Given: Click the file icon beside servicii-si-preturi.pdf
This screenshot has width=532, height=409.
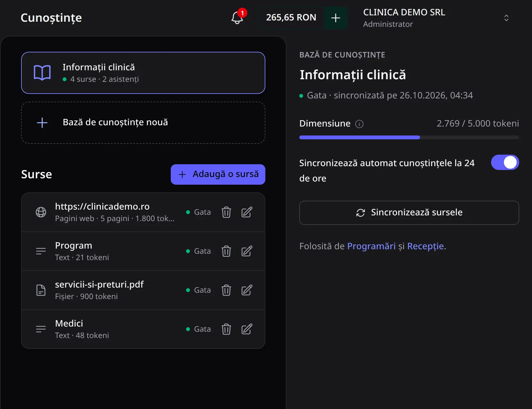Looking at the screenshot, I should click(41, 290).
